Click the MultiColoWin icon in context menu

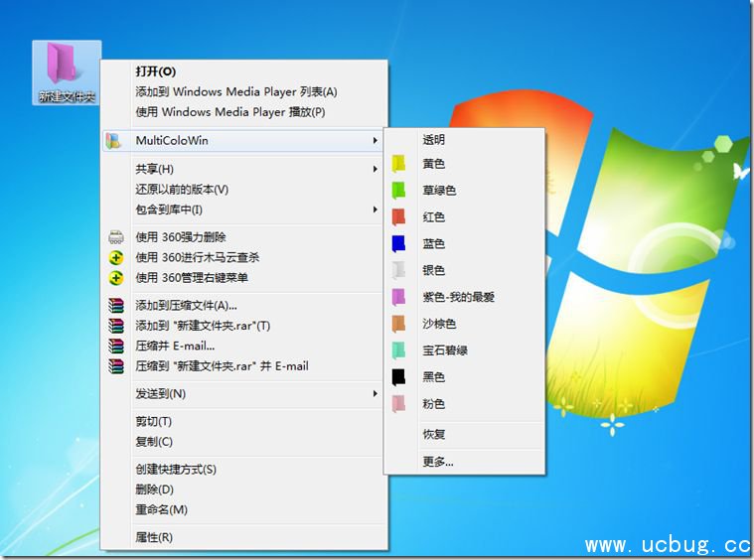[x=113, y=141]
